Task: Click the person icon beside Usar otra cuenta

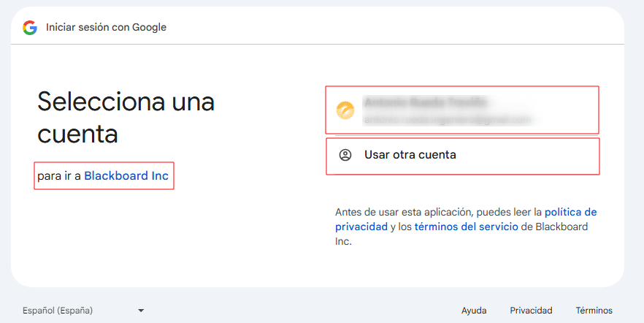Action: [345, 155]
